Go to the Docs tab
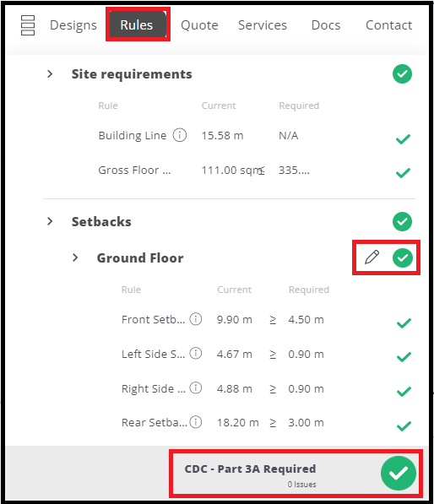 [x=326, y=25]
